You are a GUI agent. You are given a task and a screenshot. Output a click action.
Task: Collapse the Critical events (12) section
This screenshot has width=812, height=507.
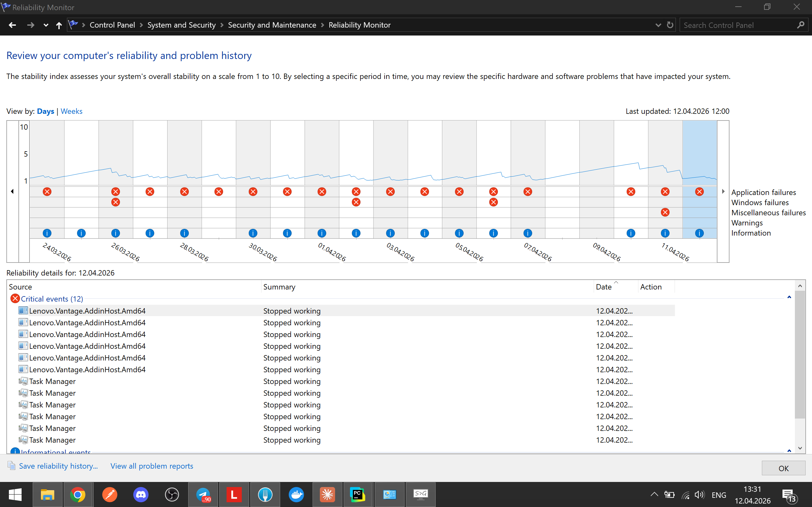[789, 297]
